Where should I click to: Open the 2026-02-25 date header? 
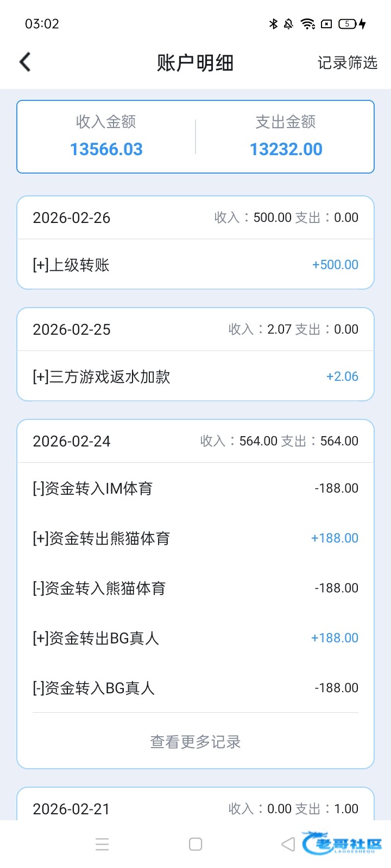pyautogui.click(x=72, y=330)
